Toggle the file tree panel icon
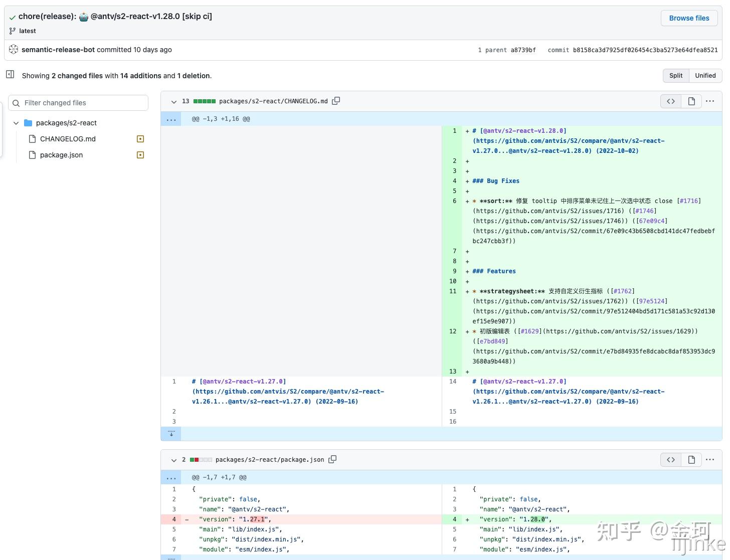The image size is (730, 560). click(10, 74)
